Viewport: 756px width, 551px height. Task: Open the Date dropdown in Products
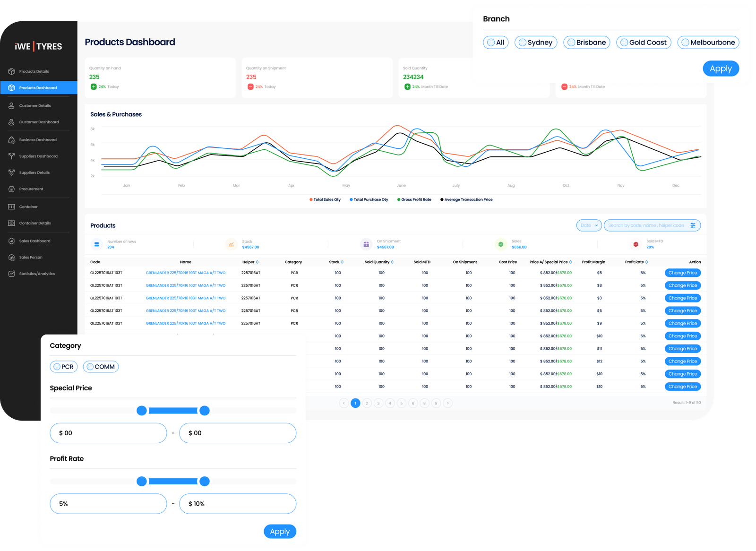[x=589, y=225]
